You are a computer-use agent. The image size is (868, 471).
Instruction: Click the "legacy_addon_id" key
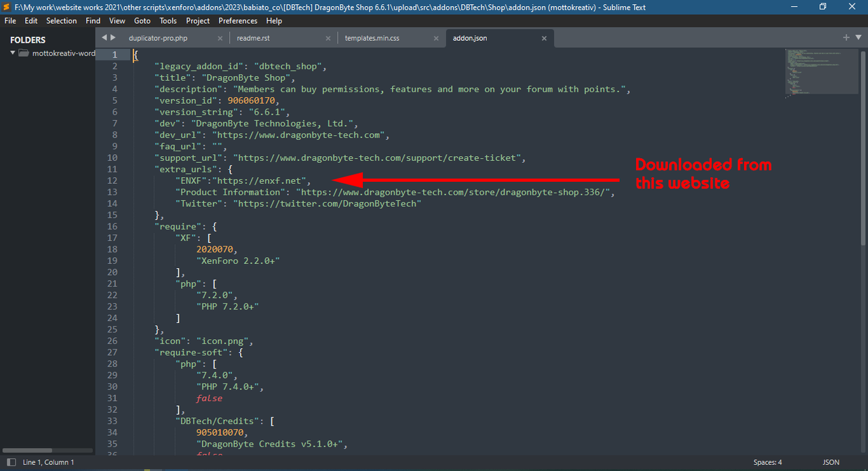(198, 67)
